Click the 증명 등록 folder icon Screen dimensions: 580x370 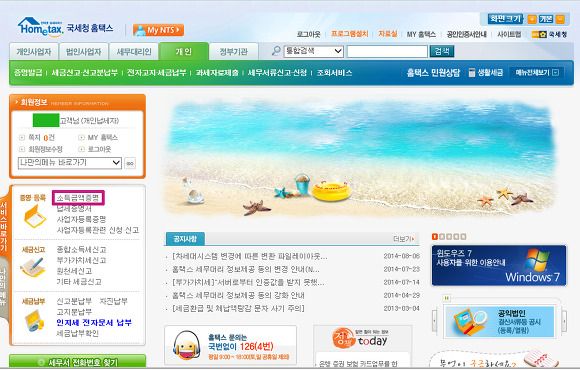coord(34,216)
